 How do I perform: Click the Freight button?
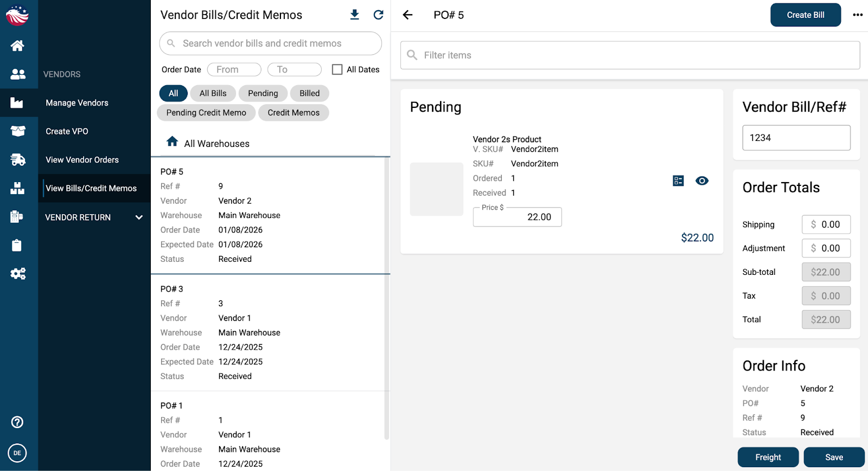[x=768, y=457]
